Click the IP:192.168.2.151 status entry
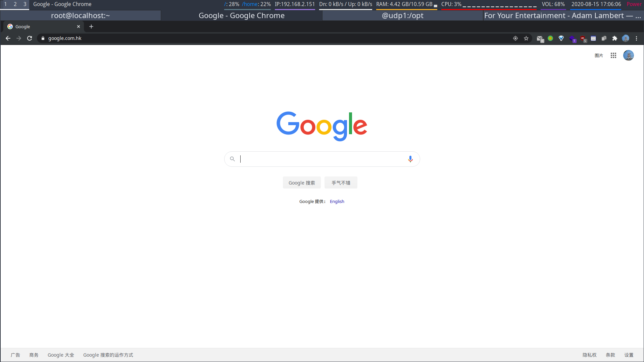This screenshot has width=644, height=362. coord(295,4)
